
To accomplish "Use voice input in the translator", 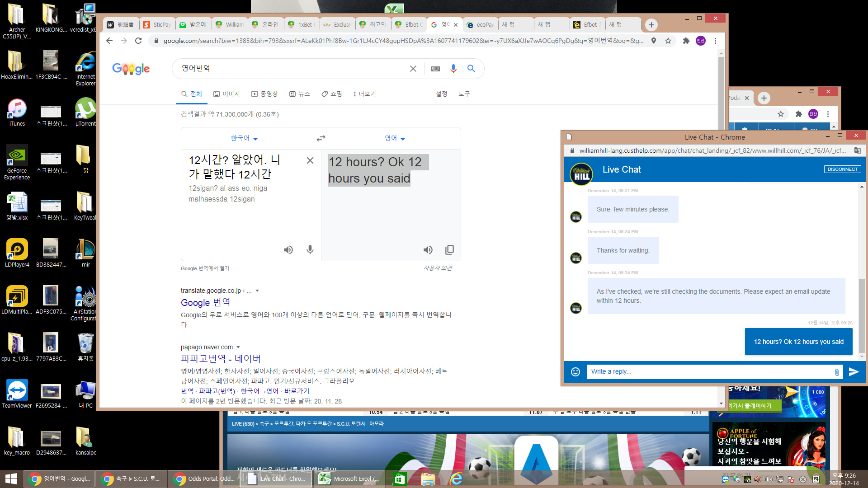I will click(310, 250).
